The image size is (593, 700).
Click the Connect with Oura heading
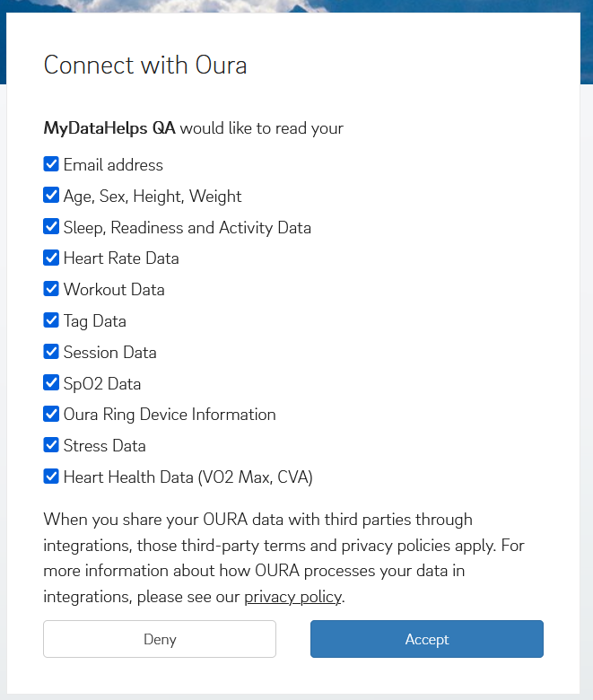pyautogui.click(x=145, y=66)
